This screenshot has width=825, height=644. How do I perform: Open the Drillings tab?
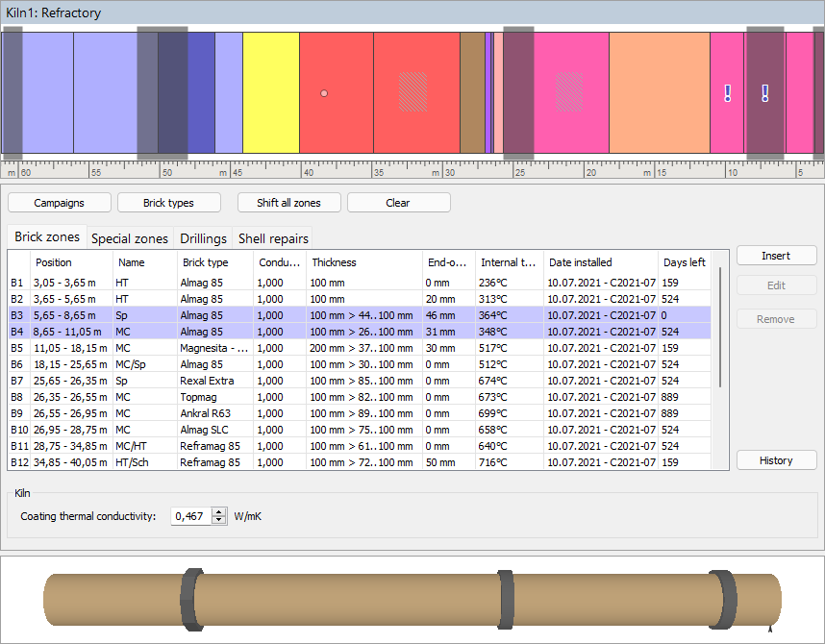[x=203, y=239]
